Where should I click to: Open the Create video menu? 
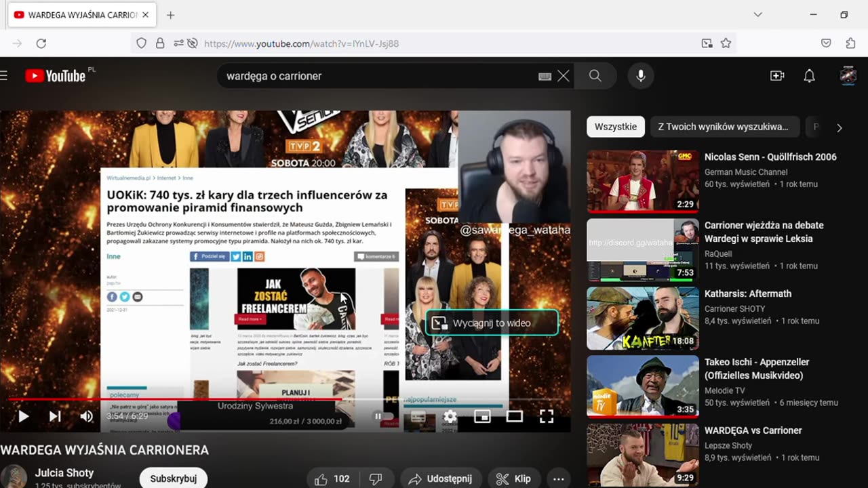(777, 76)
